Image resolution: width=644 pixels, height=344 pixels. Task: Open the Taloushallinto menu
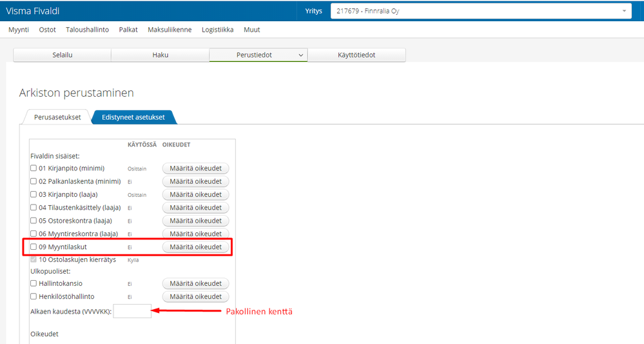[88, 30]
